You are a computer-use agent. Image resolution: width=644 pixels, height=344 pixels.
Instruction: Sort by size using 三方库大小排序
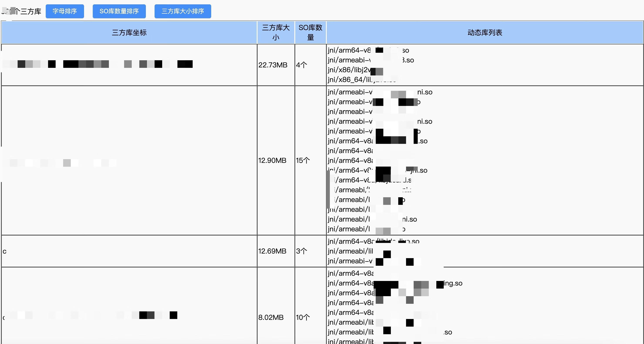[183, 11]
